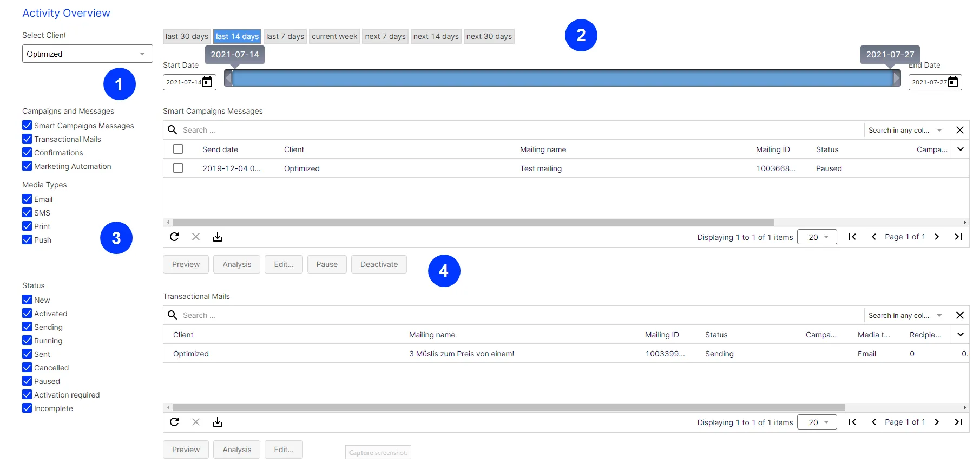980x462 pixels.
Task: Go to last page in Smart Campaigns table
Action: click(x=958, y=237)
